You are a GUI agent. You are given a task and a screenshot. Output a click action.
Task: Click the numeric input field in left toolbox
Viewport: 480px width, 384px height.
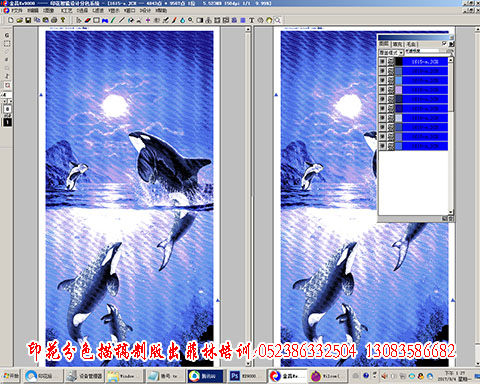click(x=7, y=95)
